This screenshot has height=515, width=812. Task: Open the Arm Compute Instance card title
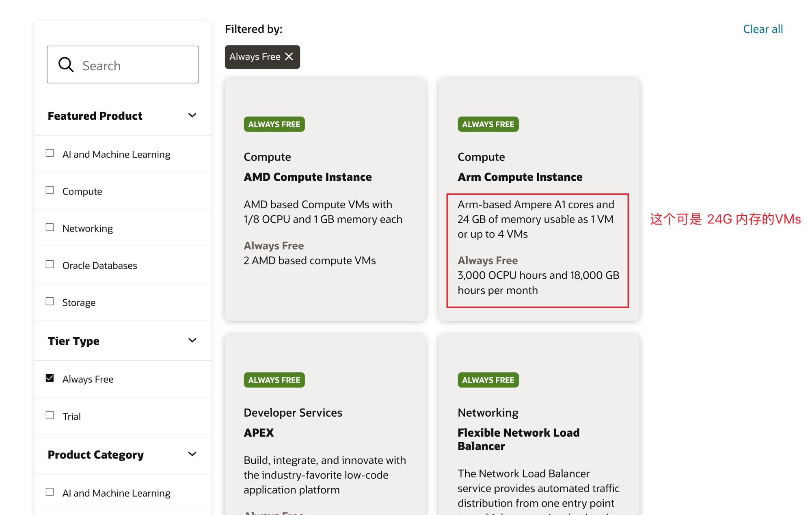pos(520,177)
